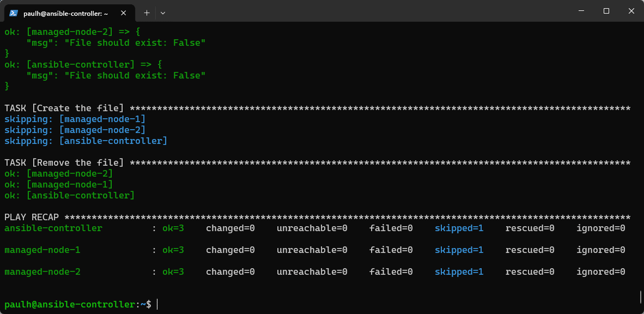Click the "PLAY RECAP" heading text

click(32, 217)
